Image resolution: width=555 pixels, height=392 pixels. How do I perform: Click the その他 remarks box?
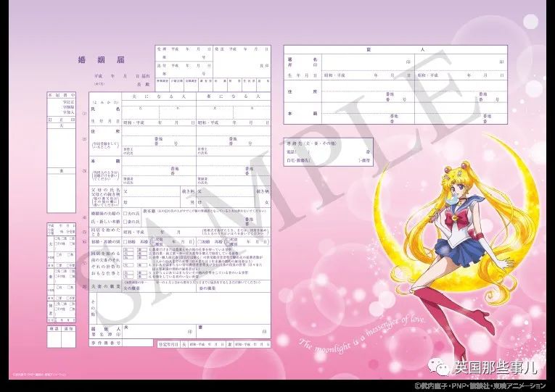[184, 308]
